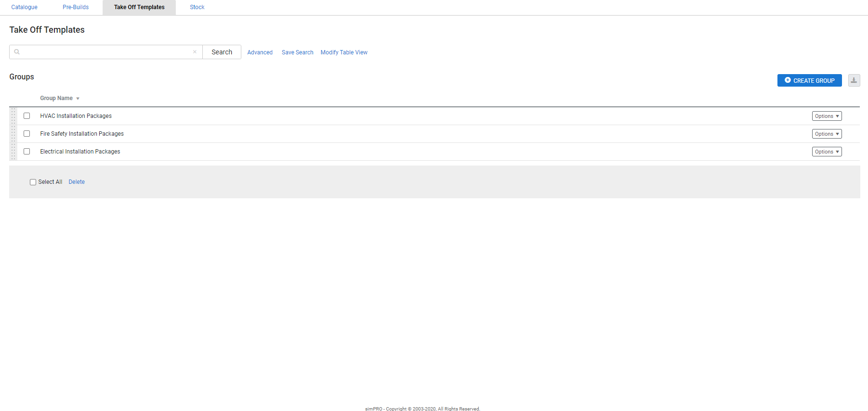868x411 pixels.
Task: Open the Electrical Installation Packages group
Action: pyautogui.click(x=80, y=152)
